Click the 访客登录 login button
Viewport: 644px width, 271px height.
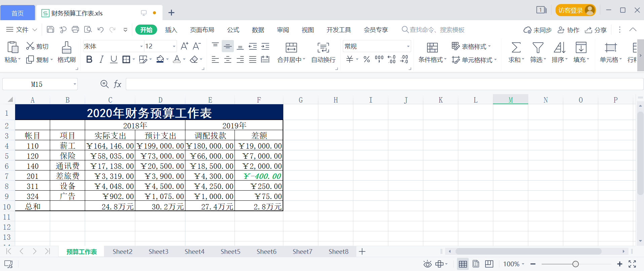click(x=575, y=10)
